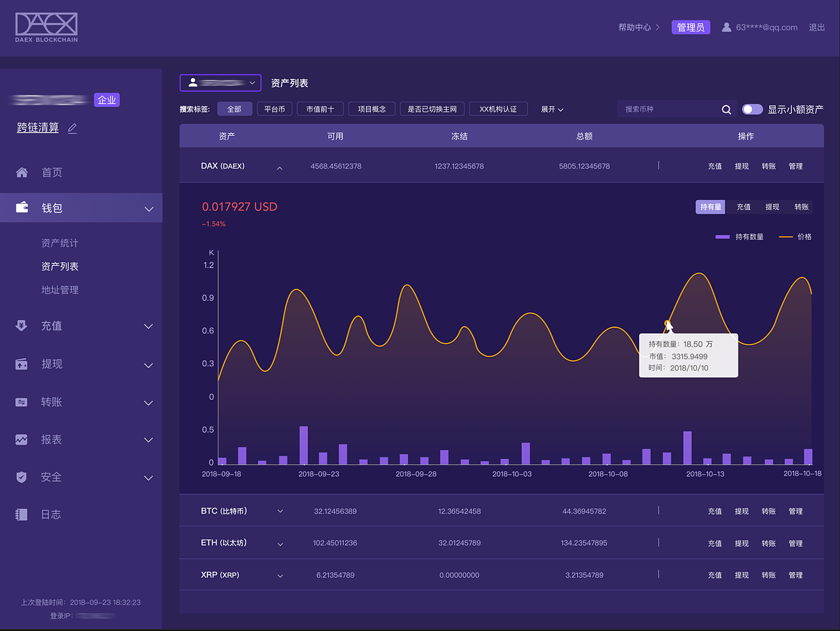Expand the 提现 sidebar menu chevron
Screen dimensions: 840x631
pyautogui.click(x=149, y=365)
